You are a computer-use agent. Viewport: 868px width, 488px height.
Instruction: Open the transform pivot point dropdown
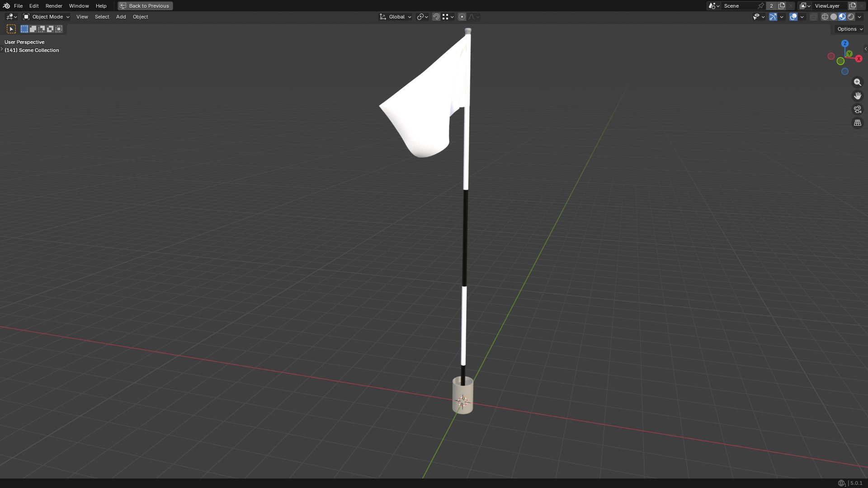[422, 17]
